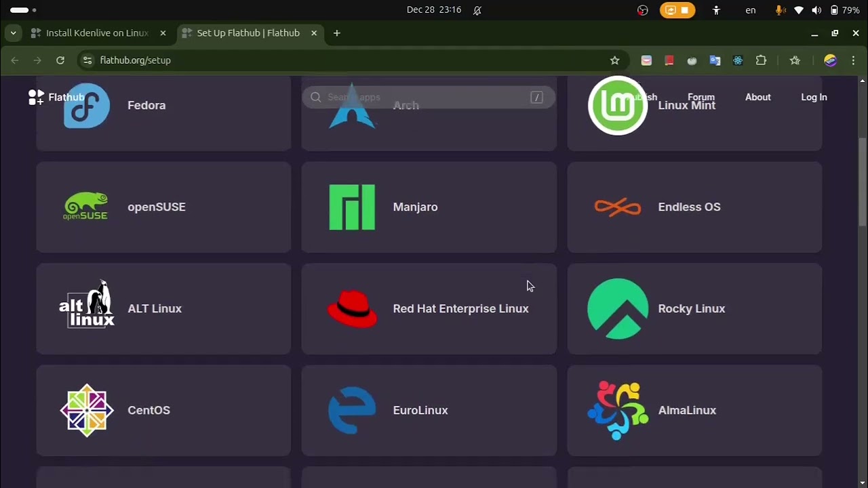Click the Endless OS orange logo
Screen dimensions: 868x488
617,207
